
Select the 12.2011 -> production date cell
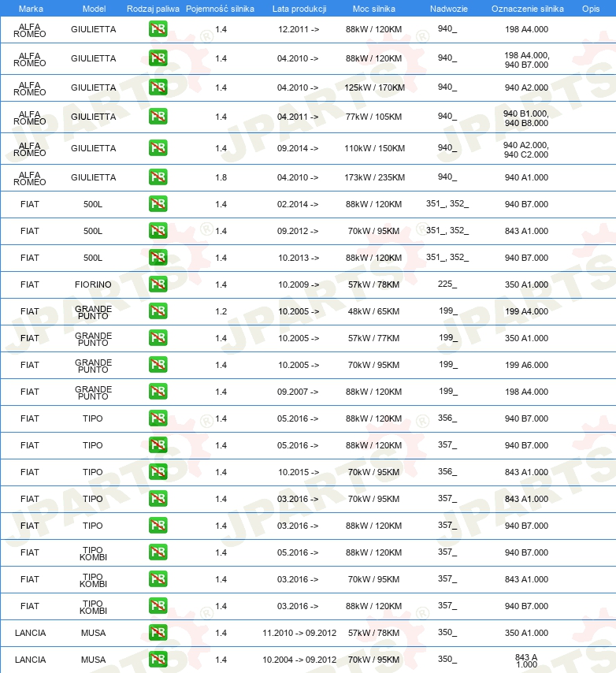[x=299, y=29]
